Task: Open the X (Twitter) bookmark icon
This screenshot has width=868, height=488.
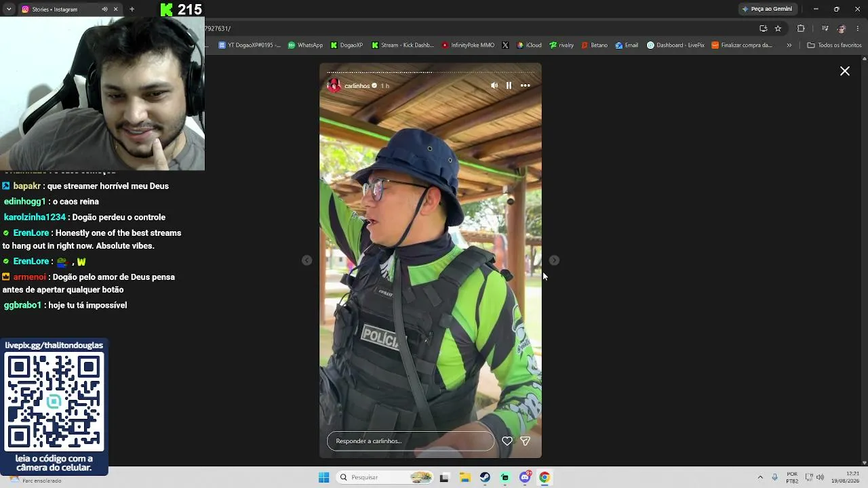Action: click(505, 45)
